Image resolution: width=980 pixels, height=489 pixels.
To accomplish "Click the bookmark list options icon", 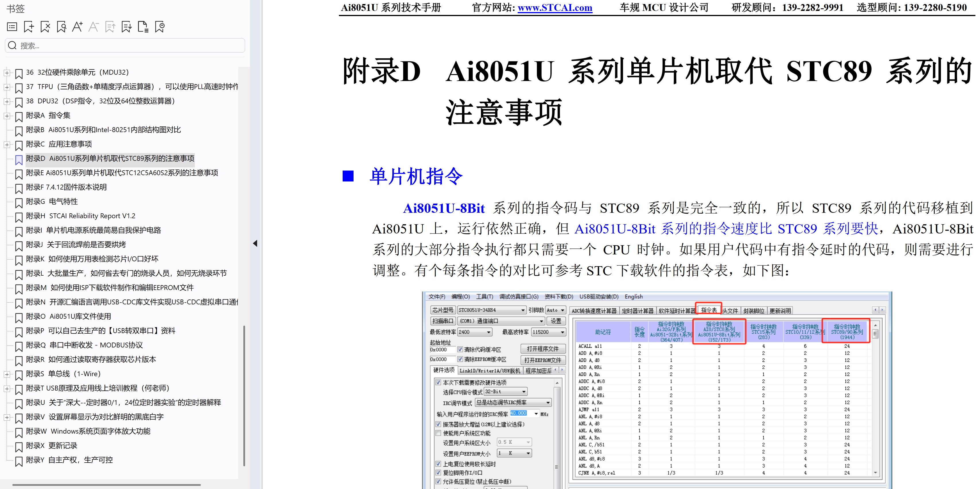I will coord(12,27).
